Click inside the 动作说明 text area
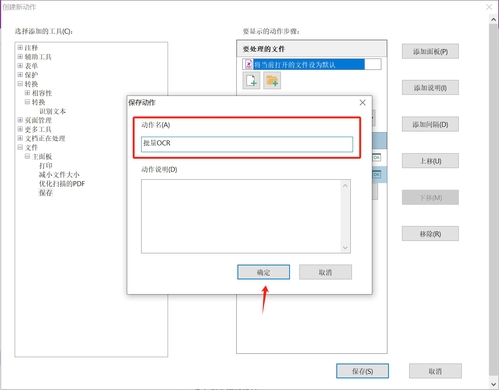This screenshot has height=390, width=499. 241,216
